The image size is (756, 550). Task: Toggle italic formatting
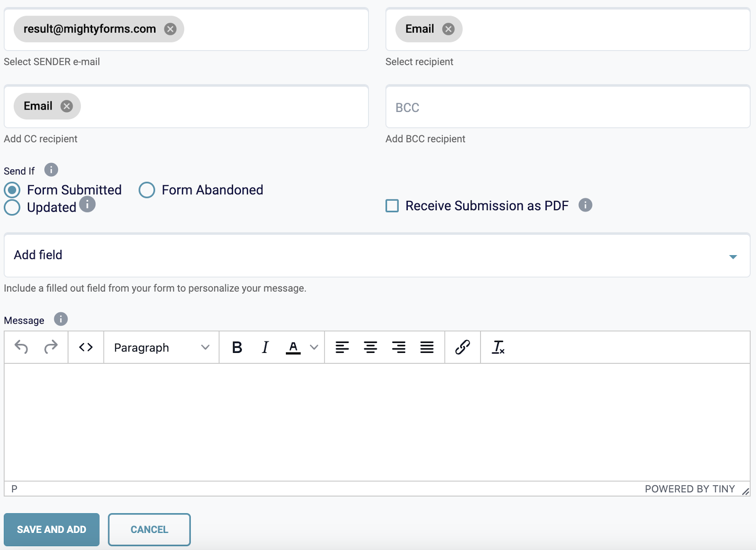pos(265,347)
